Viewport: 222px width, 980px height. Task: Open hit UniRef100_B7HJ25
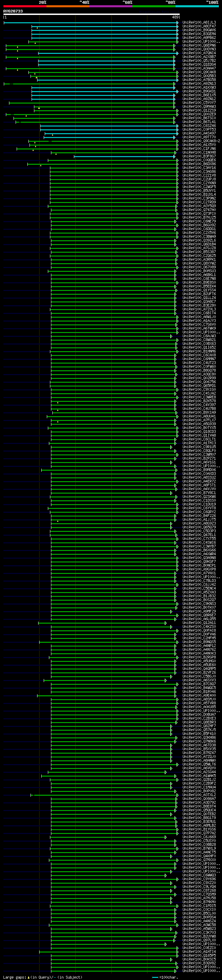pos(199,217)
